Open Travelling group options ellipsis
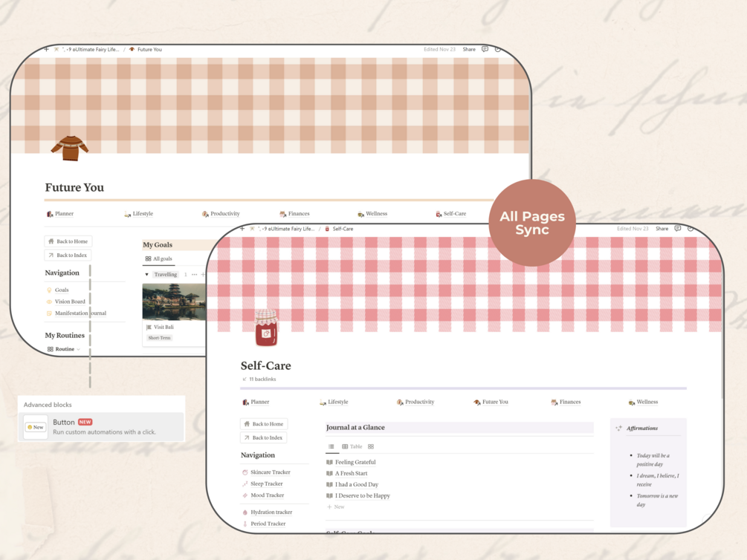Viewport: 747px width, 560px height. coord(195,275)
